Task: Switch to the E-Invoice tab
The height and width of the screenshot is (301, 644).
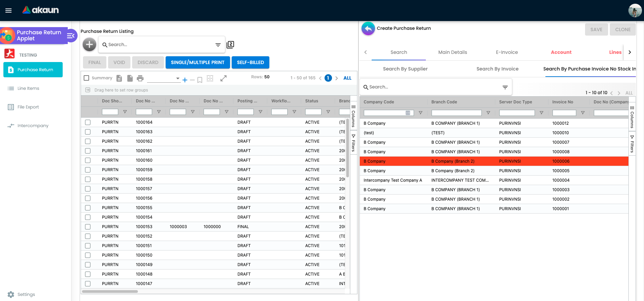Action: (507, 52)
